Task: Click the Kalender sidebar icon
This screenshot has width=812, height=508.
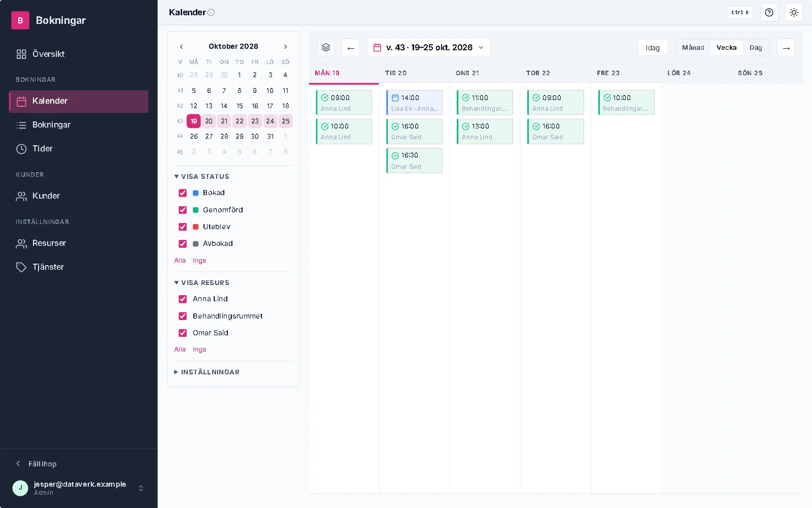Action: pyautogui.click(x=21, y=101)
